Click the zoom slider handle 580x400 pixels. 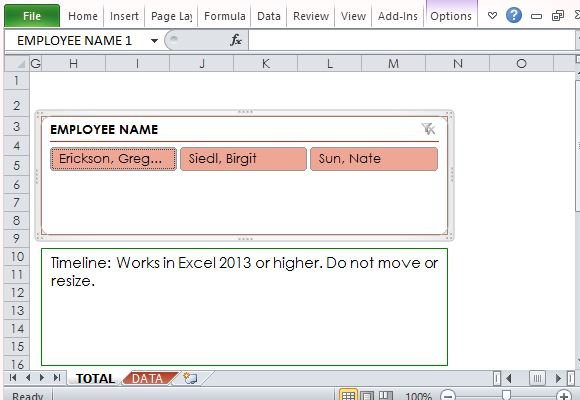coord(506,395)
